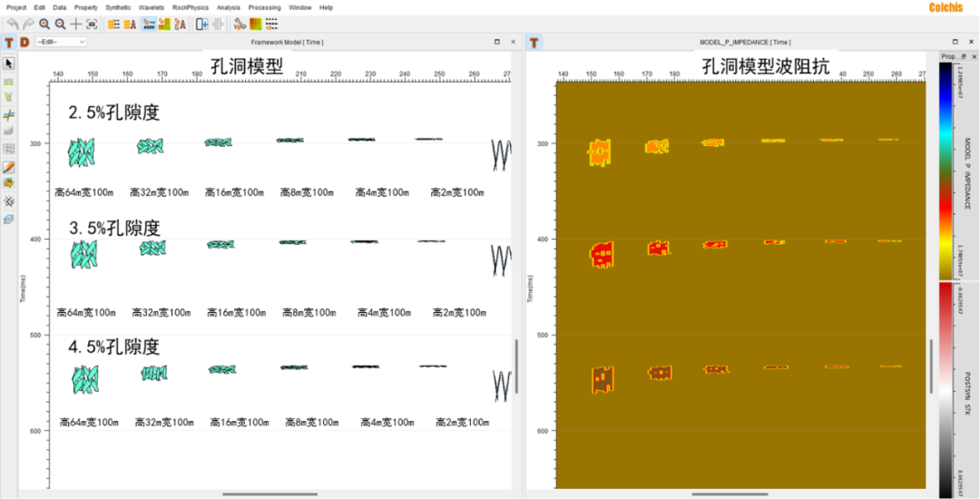Open the Processing menu
This screenshot has height=499, width=980.
(x=264, y=7)
